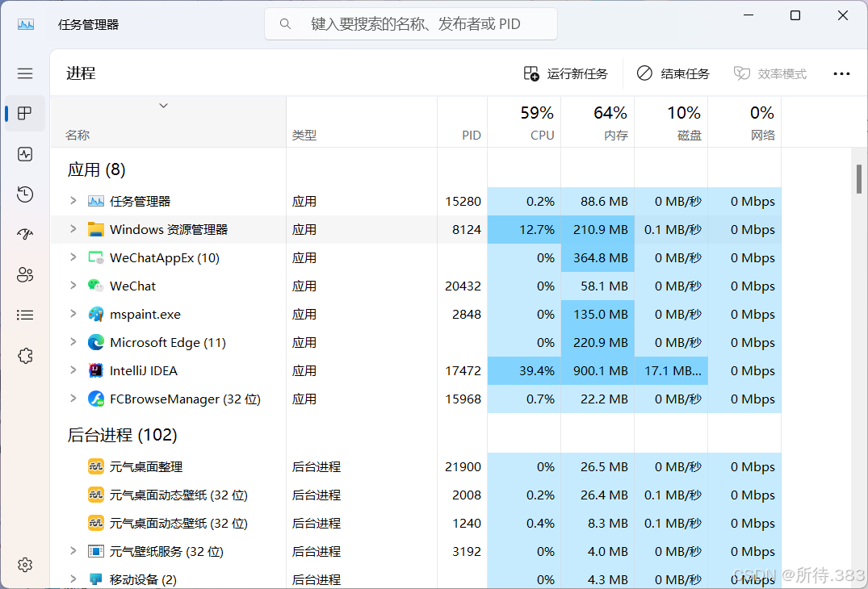
Task: Click the 元气壁纸服务 process icon
Action: coord(96,551)
